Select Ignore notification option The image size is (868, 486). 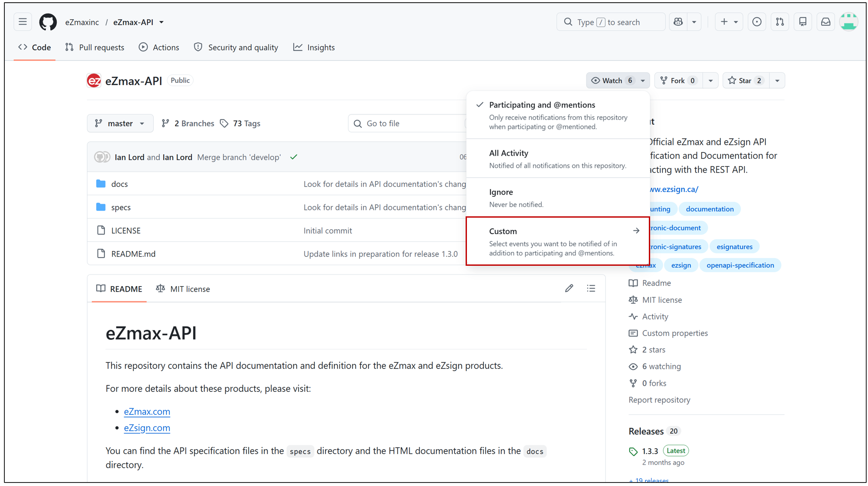(x=558, y=198)
